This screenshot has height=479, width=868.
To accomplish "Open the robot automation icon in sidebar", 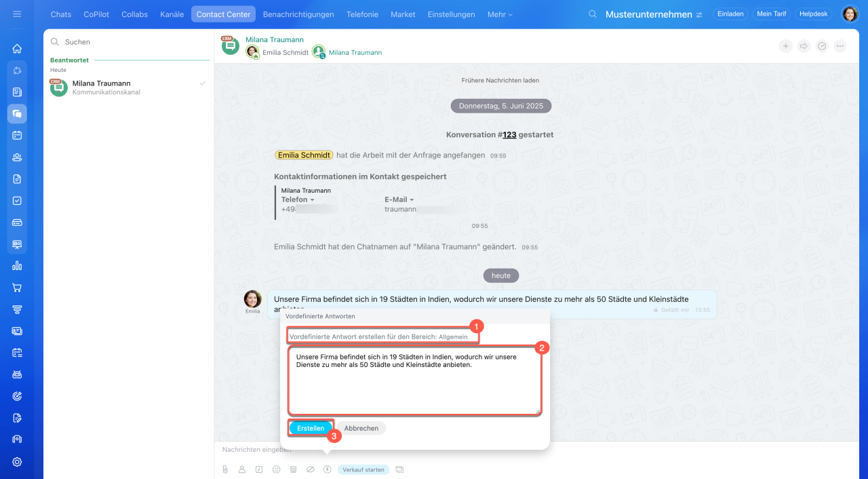I will (x=17, y=375).
